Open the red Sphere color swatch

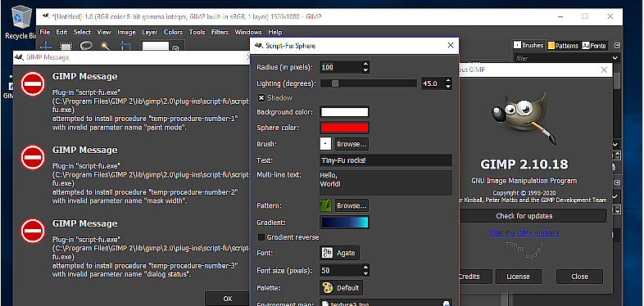pyautogui.click(x=344, y=128)
